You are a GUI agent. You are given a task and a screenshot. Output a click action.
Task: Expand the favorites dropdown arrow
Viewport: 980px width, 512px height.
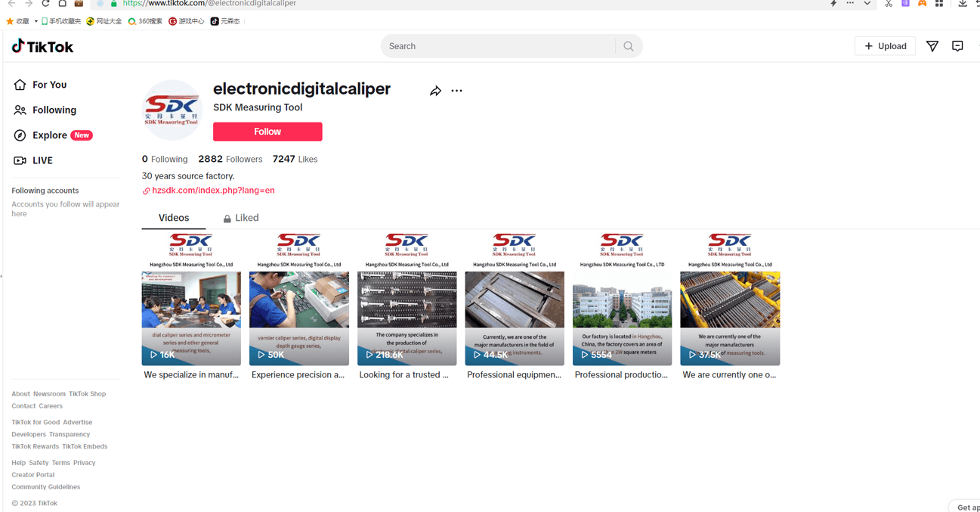coord(36,21)
